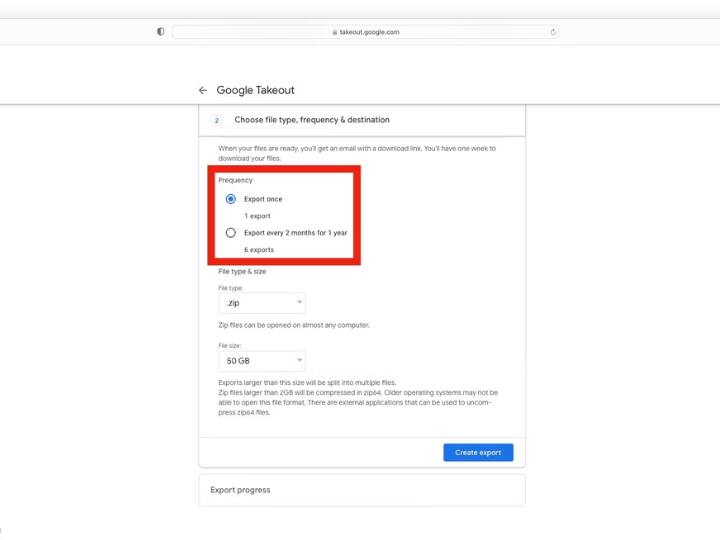Click the takeout.google.com address bar
The height and width of the screenshot is (540, 720).
tap(366, 32)
